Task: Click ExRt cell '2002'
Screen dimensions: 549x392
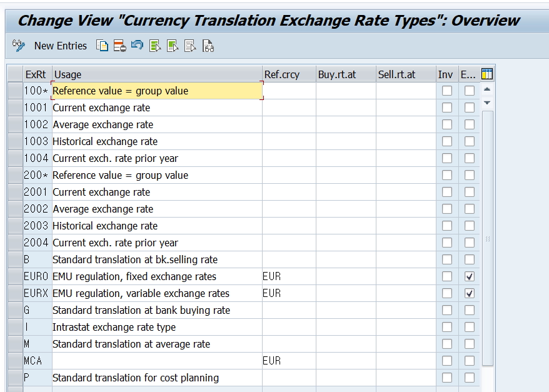Action: pos(38,209)
